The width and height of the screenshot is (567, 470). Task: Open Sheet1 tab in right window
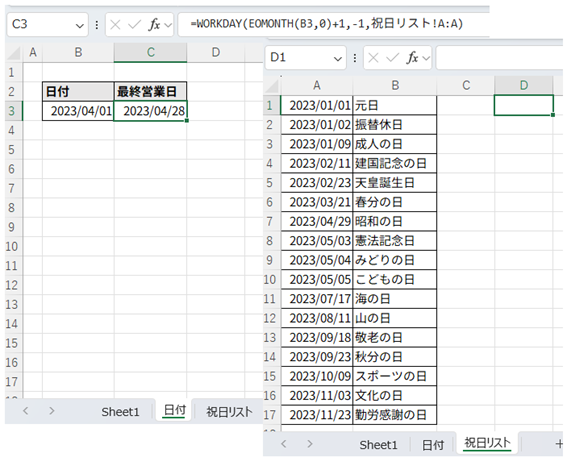(378, 445)
